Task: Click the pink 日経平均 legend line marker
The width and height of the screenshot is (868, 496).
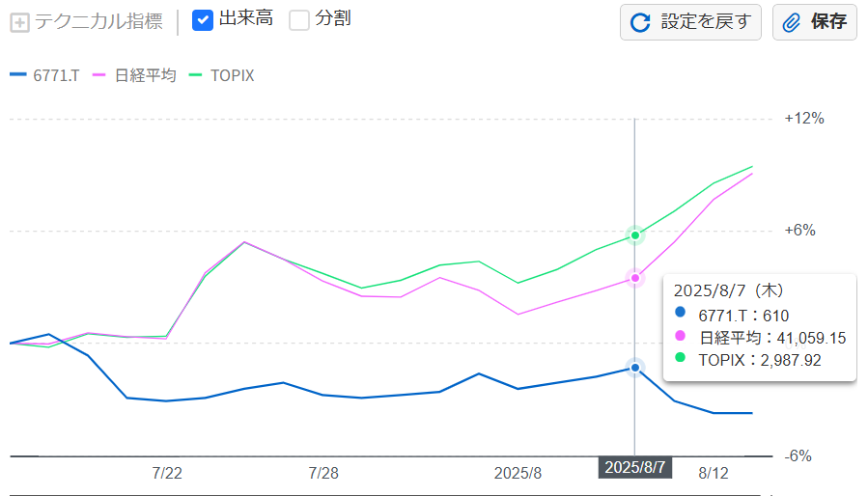Action: [98, 75]
